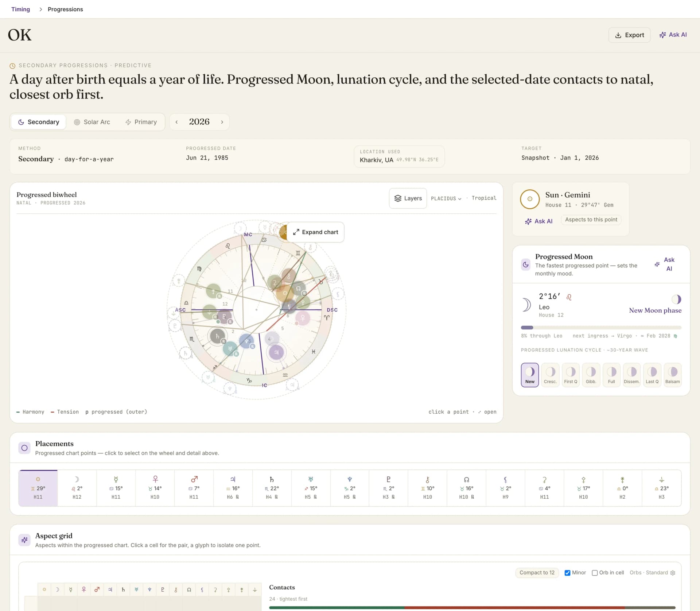Select Uranus placement at Sagittarius 15°
Screen dimensions: 700x611
click(311, 488)
